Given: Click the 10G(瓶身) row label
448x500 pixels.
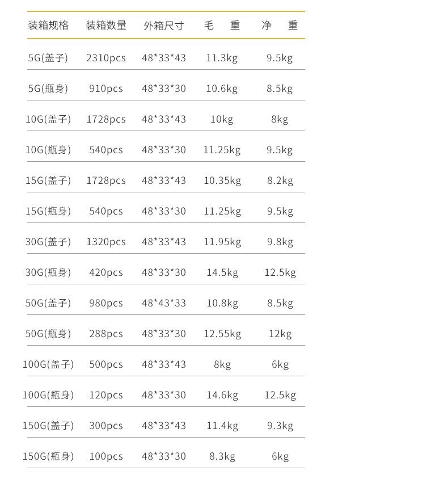Looking at the screenshot, I should (x=48, y=150).
